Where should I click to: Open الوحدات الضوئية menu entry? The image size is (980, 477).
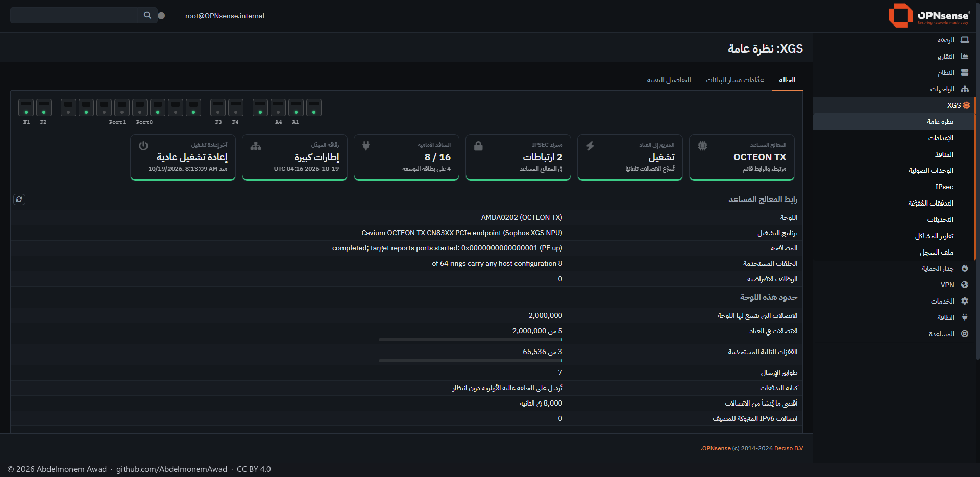point(893,170)
